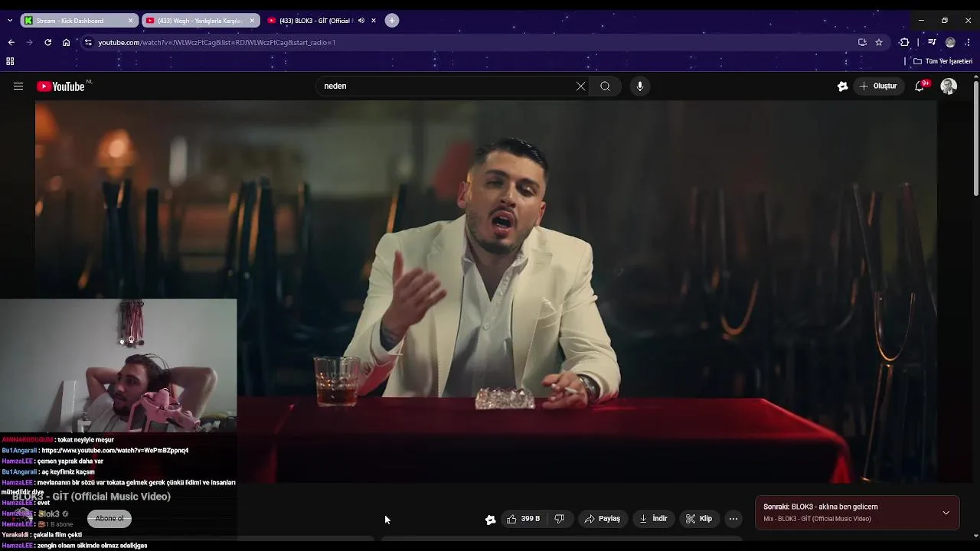This screenshot has height=551, width=980.
Task: Clear the 'neden' search text
Action: coord(580,86)
